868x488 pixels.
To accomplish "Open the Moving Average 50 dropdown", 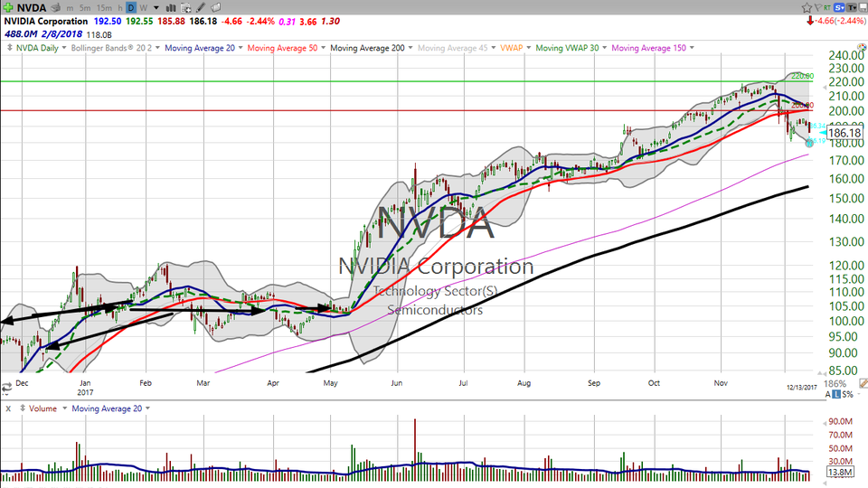I will [x=324, y=48].
